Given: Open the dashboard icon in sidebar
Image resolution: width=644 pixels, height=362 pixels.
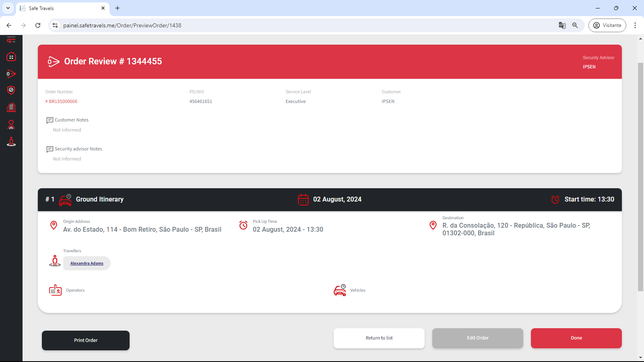Looking at the screenshot, I should tap(11, 57).
